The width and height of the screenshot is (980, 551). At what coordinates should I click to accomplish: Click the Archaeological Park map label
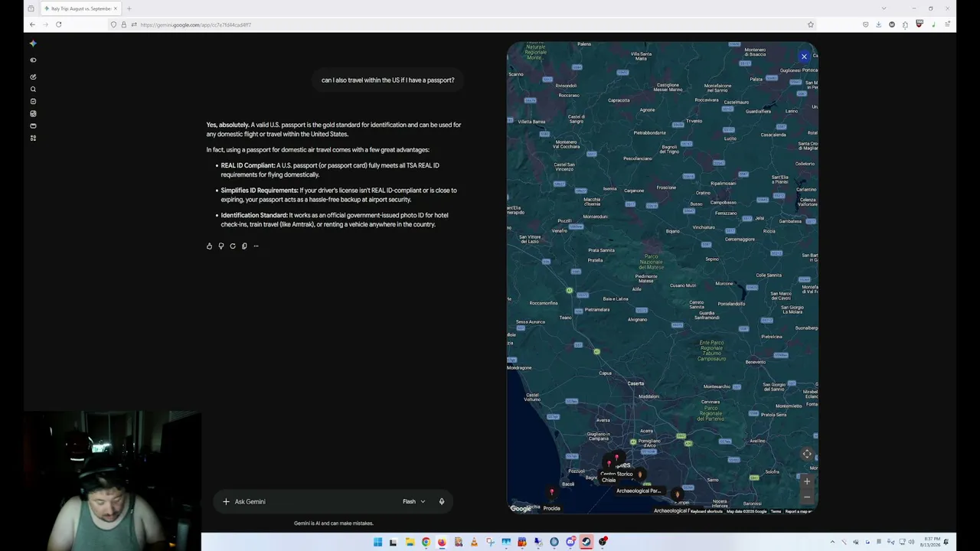pyautogui.click(x=638, y=491)
